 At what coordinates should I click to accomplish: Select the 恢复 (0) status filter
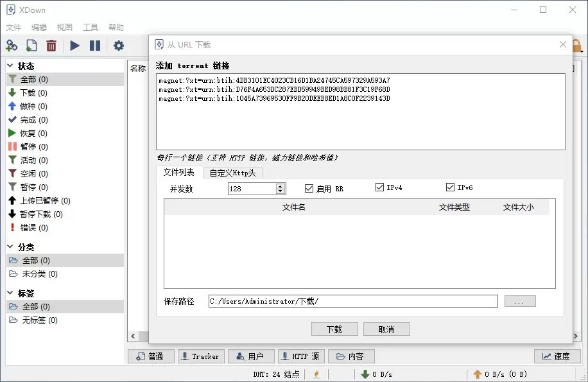pos(65,133)
